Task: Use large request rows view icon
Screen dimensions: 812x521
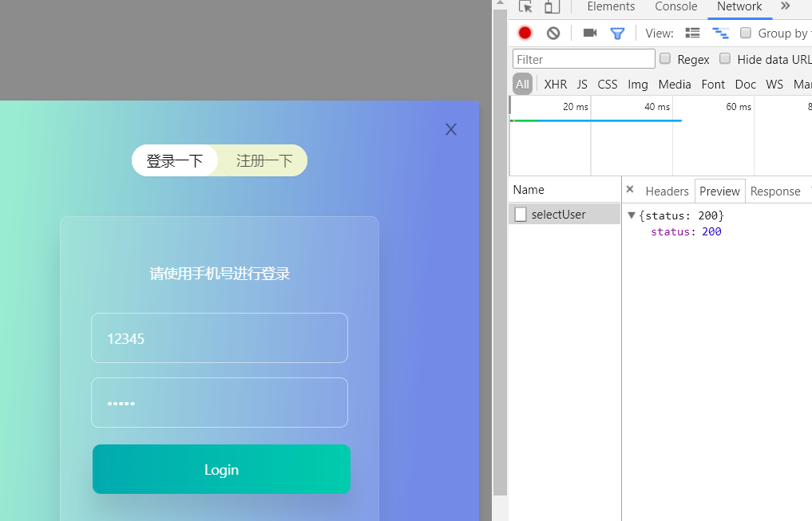Action: 692,34
